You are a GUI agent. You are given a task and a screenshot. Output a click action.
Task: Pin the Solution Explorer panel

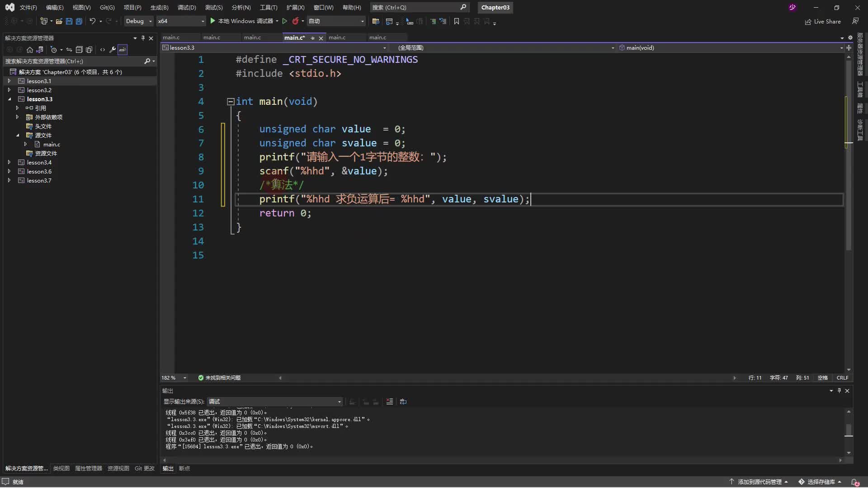click(x=143, y=38)
